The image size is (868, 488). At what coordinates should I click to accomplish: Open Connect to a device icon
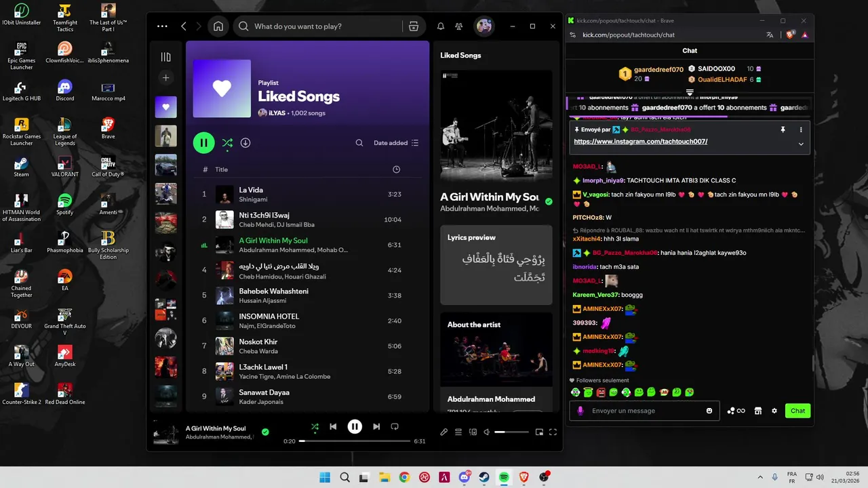[x=473, y=432]
